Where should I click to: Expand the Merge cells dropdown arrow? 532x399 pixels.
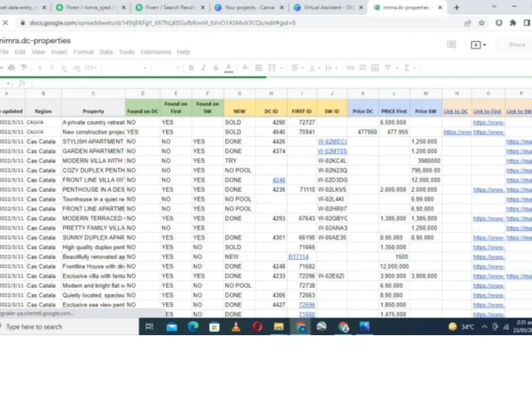coord(281,68)
